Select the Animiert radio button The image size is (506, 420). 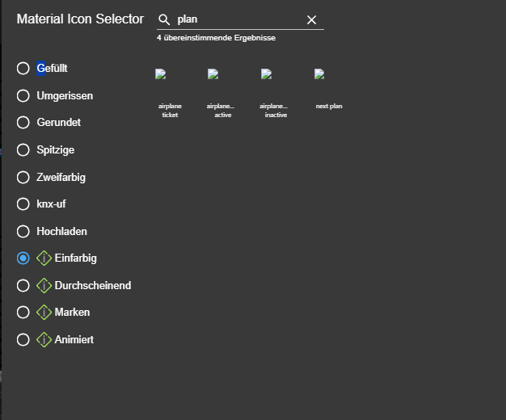[x=23, y=340]
